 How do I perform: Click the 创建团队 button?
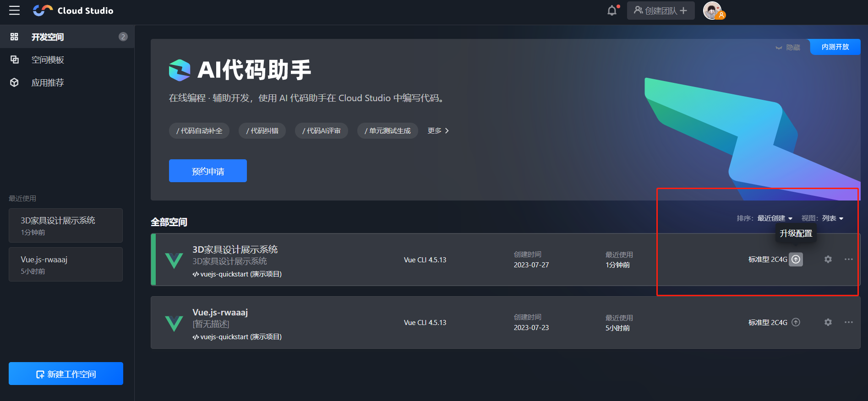click(x=661, y=11)
